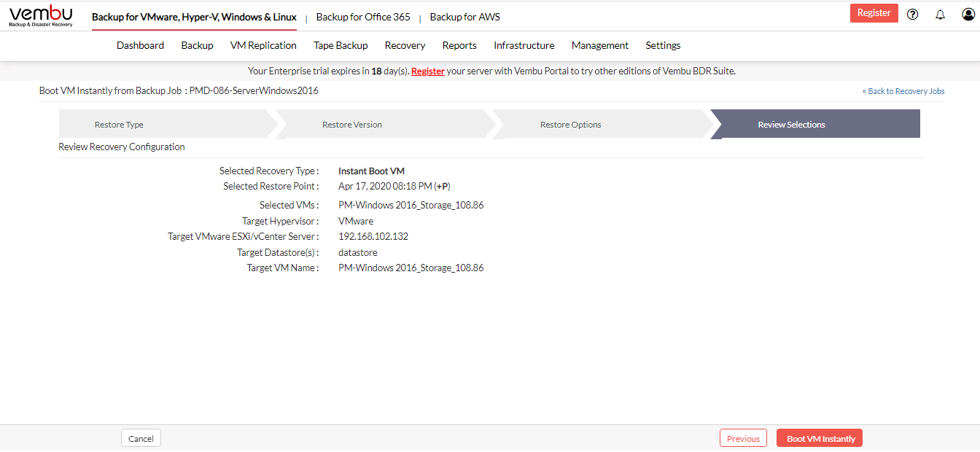Open the Tape Backup menu
This screenshot has width=980, height=452.
341,45
